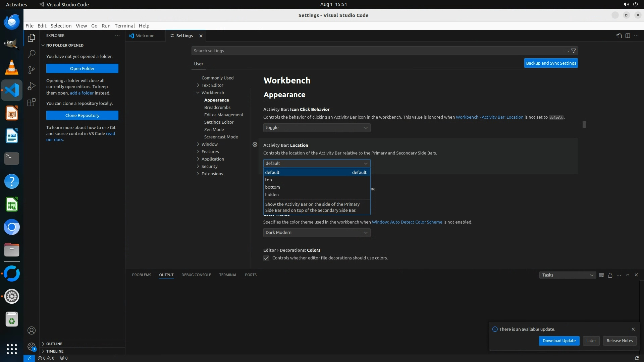
Task: Switch to the DEBUG CONSOLE tab
Action: 196,275
